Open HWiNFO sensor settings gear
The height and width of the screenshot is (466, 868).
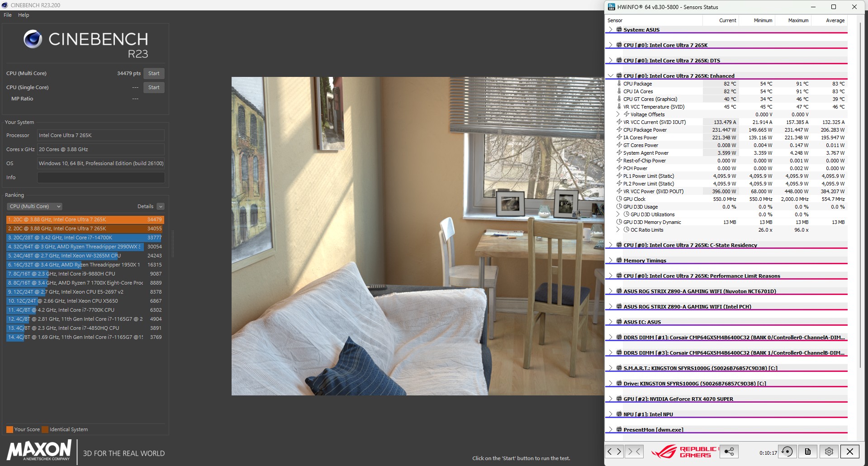coord(829,452)
